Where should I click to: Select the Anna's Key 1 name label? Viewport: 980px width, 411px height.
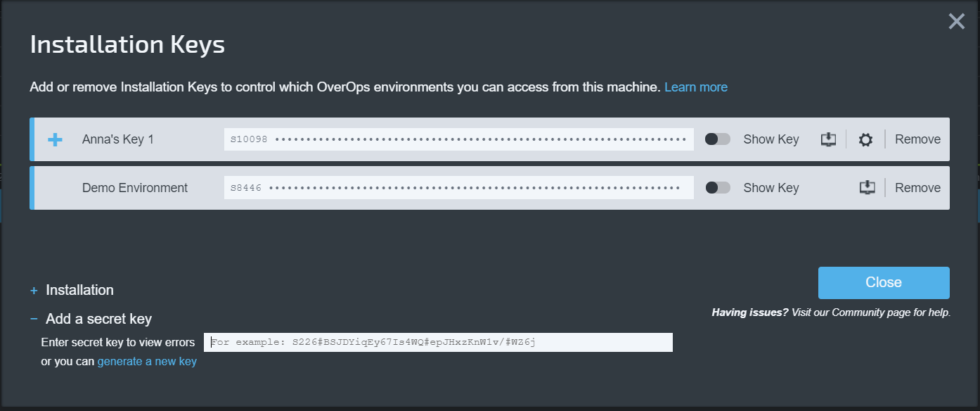118,139
